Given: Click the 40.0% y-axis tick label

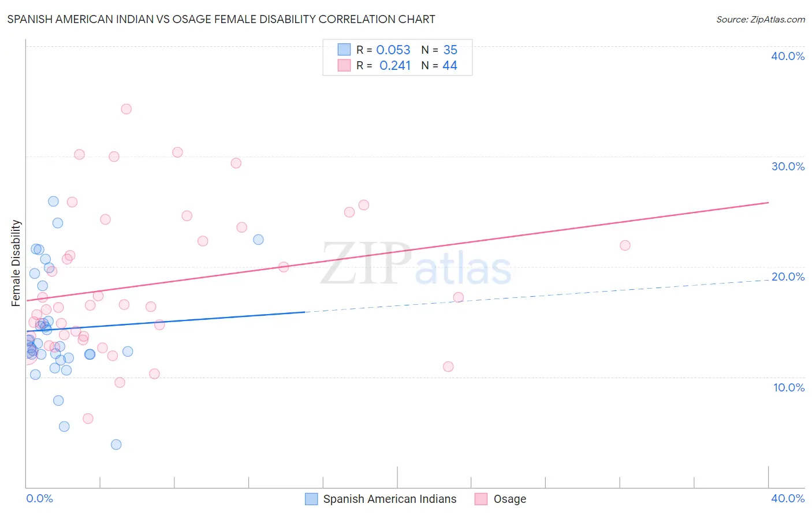Looking at the screenshot, I should coord(788,56).
